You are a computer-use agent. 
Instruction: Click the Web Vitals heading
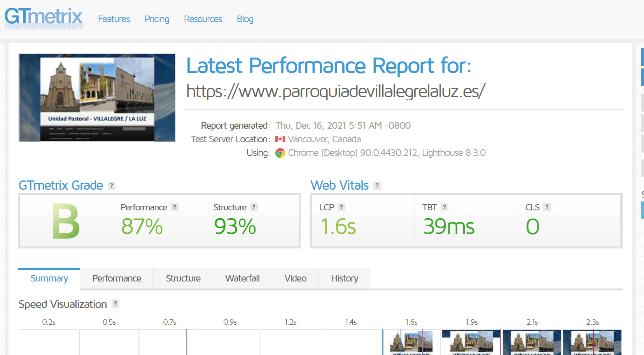[x=339, y=185]
